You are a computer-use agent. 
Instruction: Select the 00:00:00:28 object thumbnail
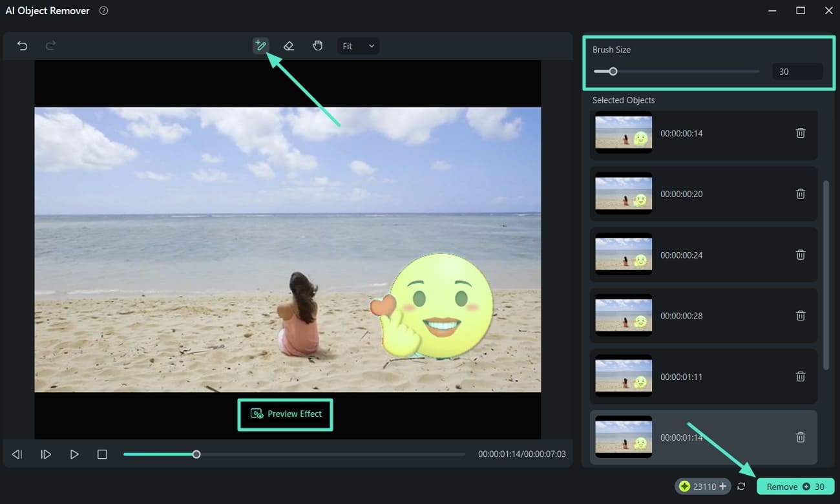(x=624, y=315)
